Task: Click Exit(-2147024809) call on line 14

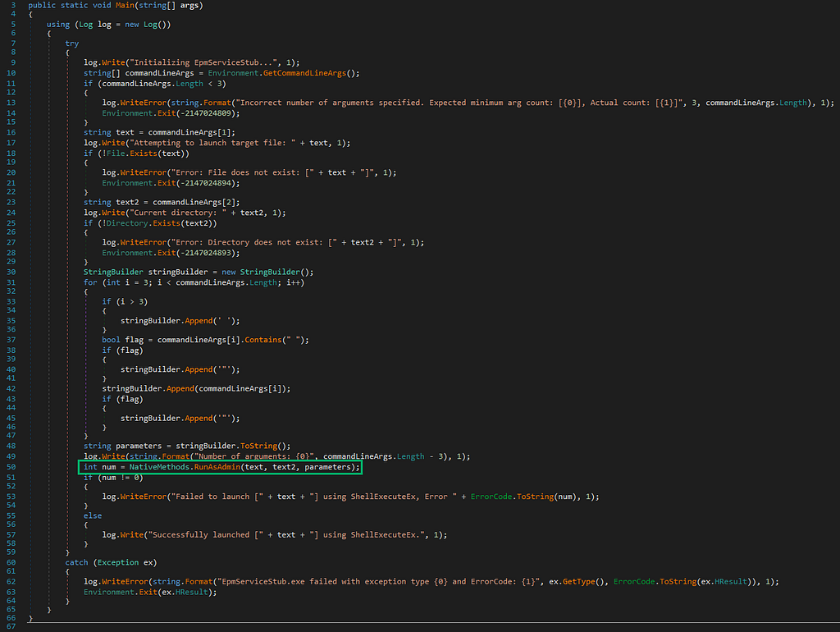Action: pyautogui.click(x=199, y=113)
